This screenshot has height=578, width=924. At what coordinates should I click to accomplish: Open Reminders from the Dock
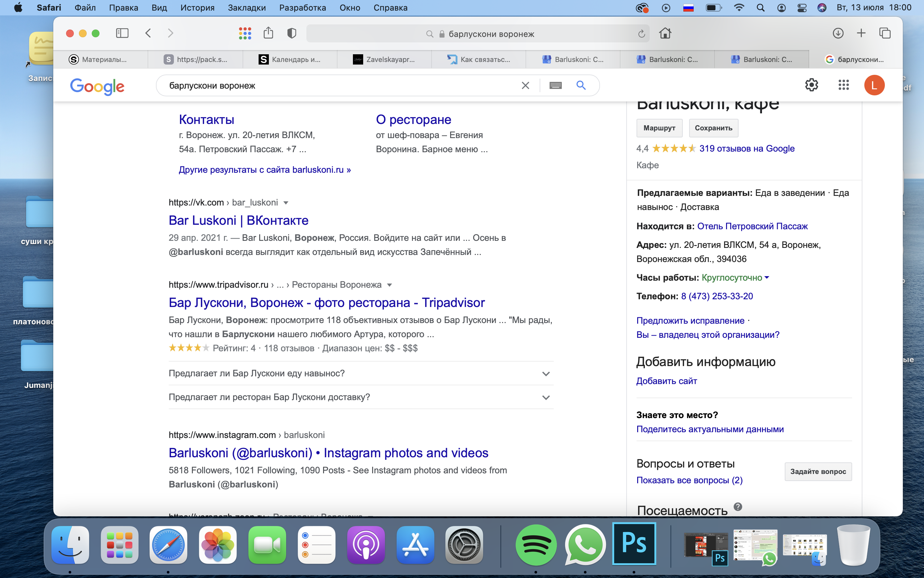point(316,545)
